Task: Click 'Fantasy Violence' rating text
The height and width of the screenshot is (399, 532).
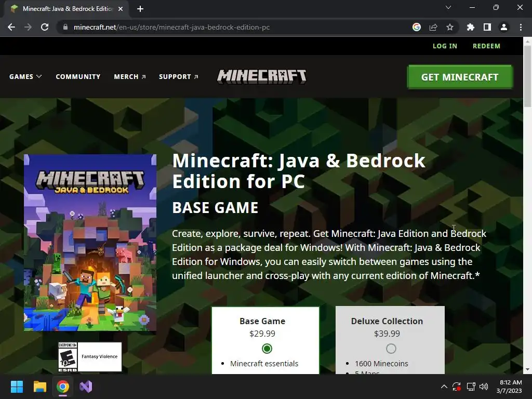Action: pyautogui.click(x=99, y=356)
